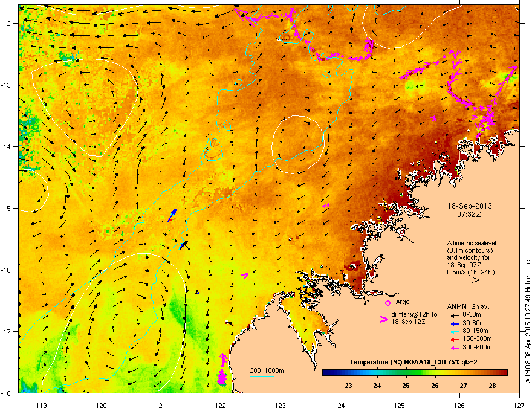Viewport: 532px width, 411px height.
Task: Click the longitude axis label '121'
Action: [x=161, y=405]
